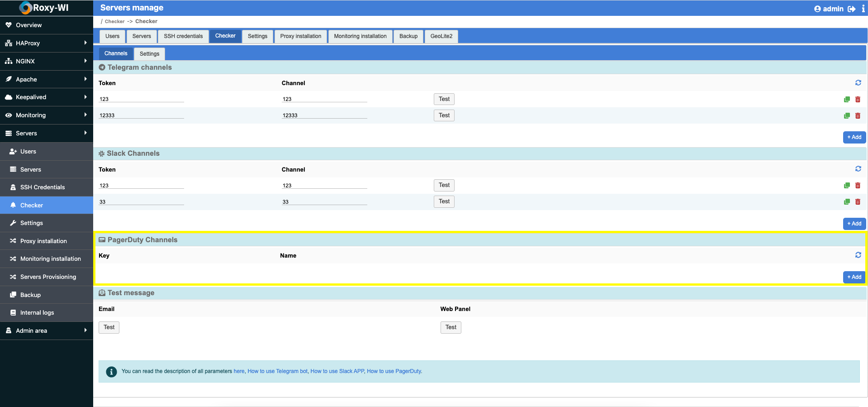Screen dimensions: 868x407
Task: Open Servers in the sidebar submenu
Action: [x=47, y=169]
